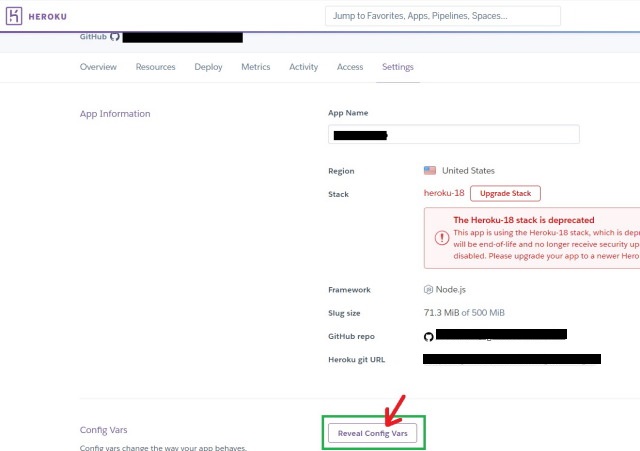Click the Config Vars section heading
640x451 pixels.
pos(104,430)
